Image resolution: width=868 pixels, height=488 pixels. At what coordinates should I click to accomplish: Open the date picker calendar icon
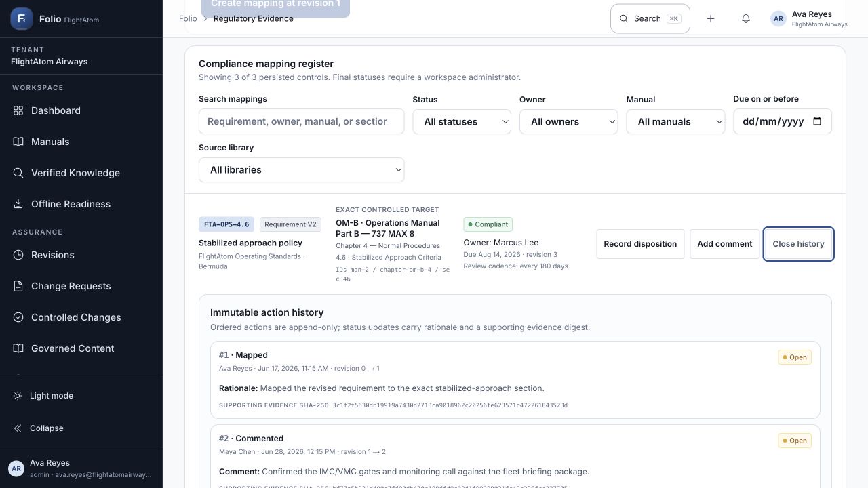coord(817,121)
